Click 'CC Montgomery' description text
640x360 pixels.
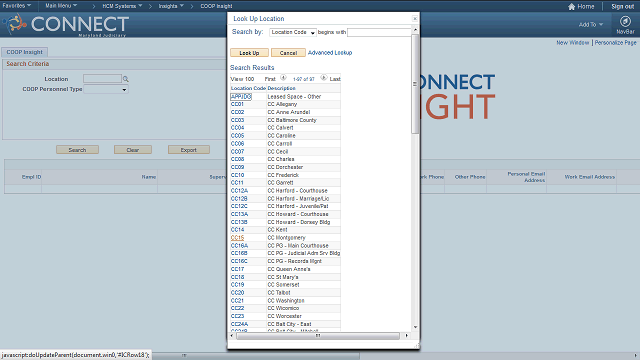pos(287,238)
